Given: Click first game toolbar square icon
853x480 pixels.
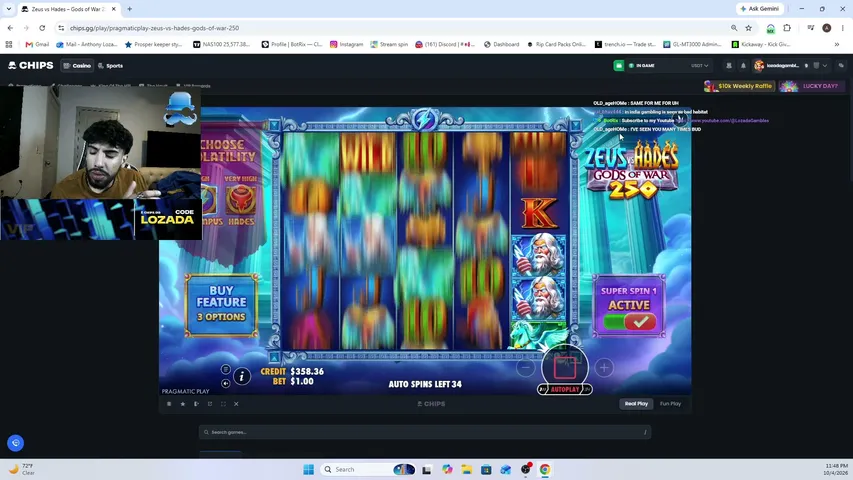Looking at the screenshot, I should 169,404.
